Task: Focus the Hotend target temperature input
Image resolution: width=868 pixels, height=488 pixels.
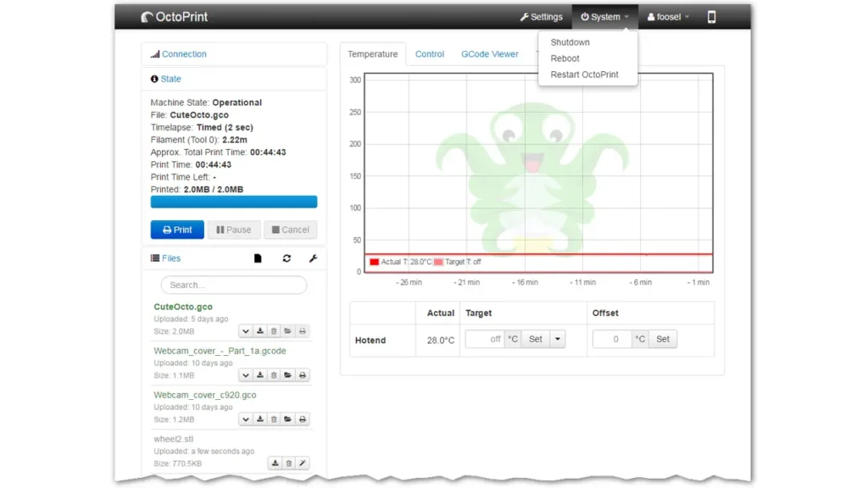Action: (485, 339)
